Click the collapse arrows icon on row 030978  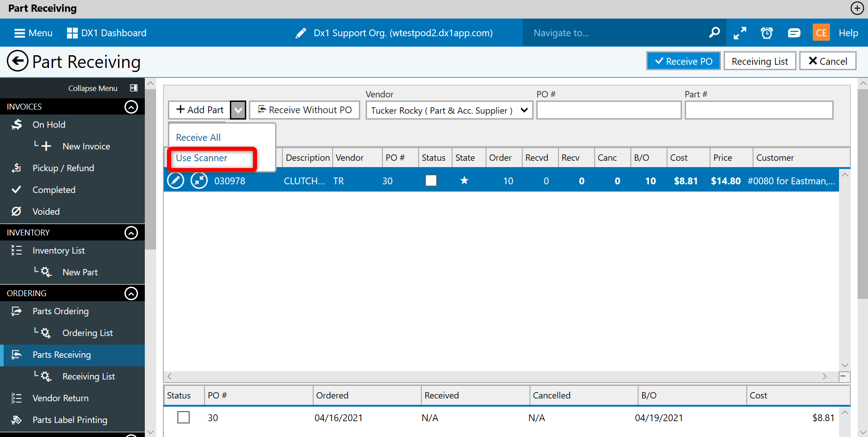point(199,180)
